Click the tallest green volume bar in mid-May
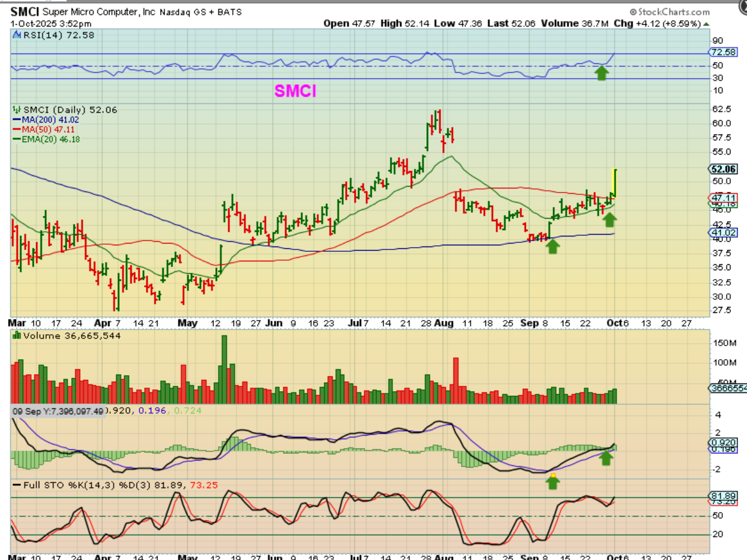 click(224, 370)
